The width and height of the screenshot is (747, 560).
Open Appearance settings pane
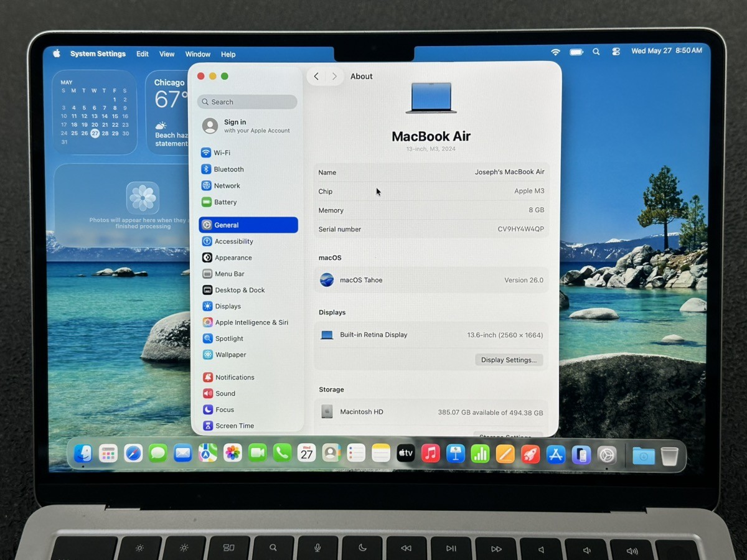pos(248,258)
